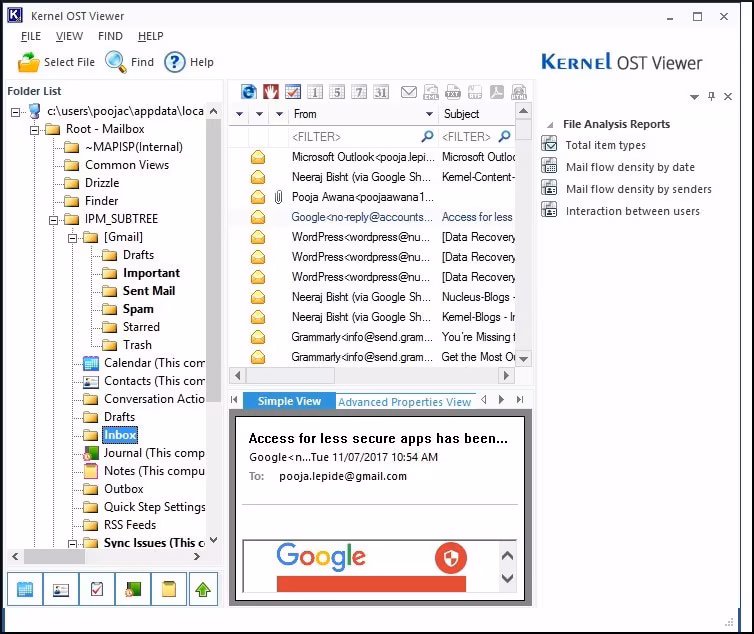754x634 pixels.
Task: Switch to Advanced Properties View tab
Action: pos(404,402)
